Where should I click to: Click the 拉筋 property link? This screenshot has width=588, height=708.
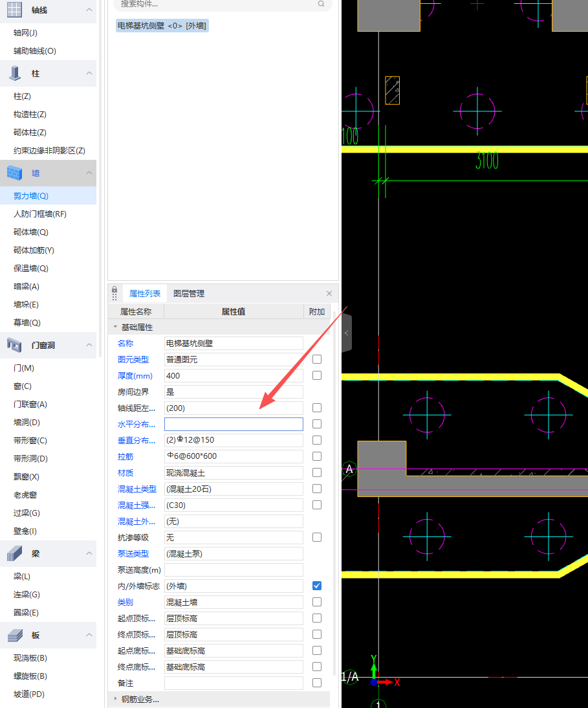click(x=125, y=456)
